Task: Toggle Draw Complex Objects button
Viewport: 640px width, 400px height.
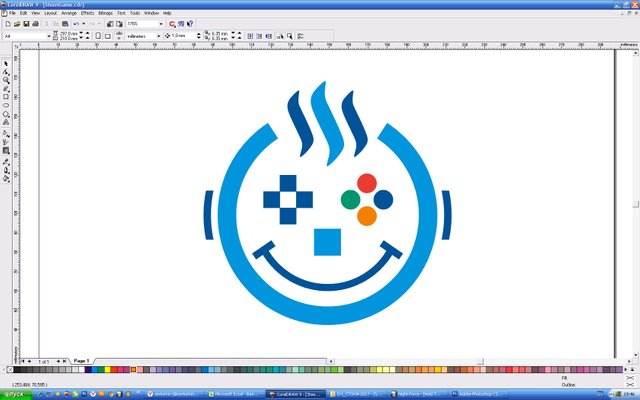Action: (x=280, y=36)
